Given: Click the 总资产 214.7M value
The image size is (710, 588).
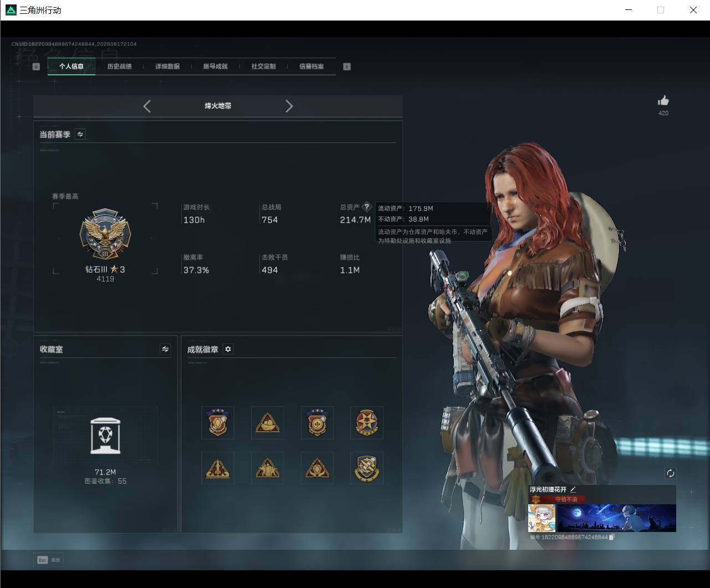Looking at the screenshot, I should click(355, 220).
